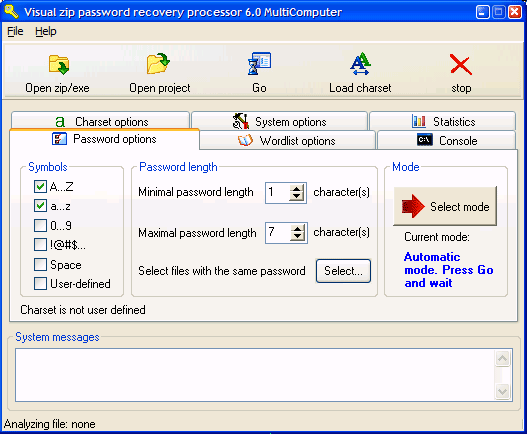The height and width of the screenshot is (435, 527).
Task: Click the Open zip/exe folder icon
Action: tap(59, 64)
